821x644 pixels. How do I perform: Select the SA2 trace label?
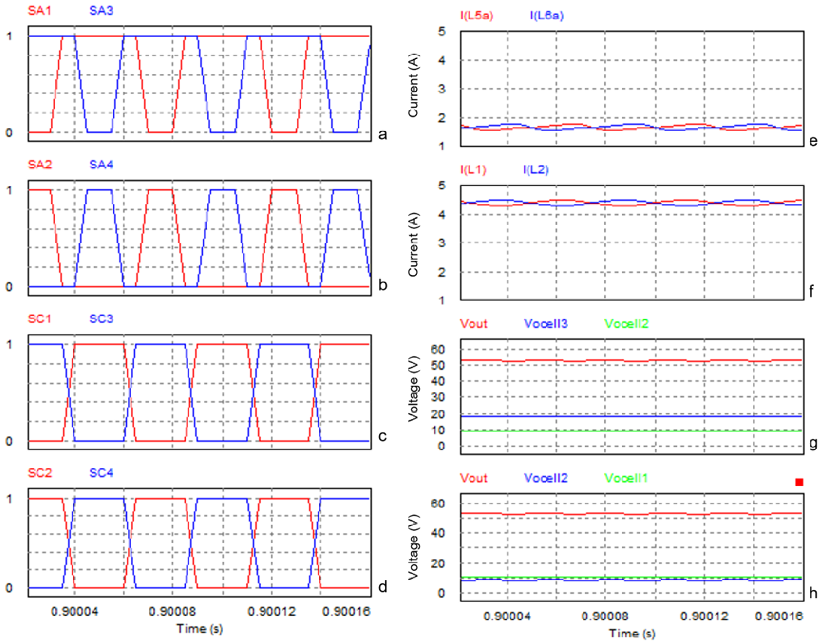point(40,165)
